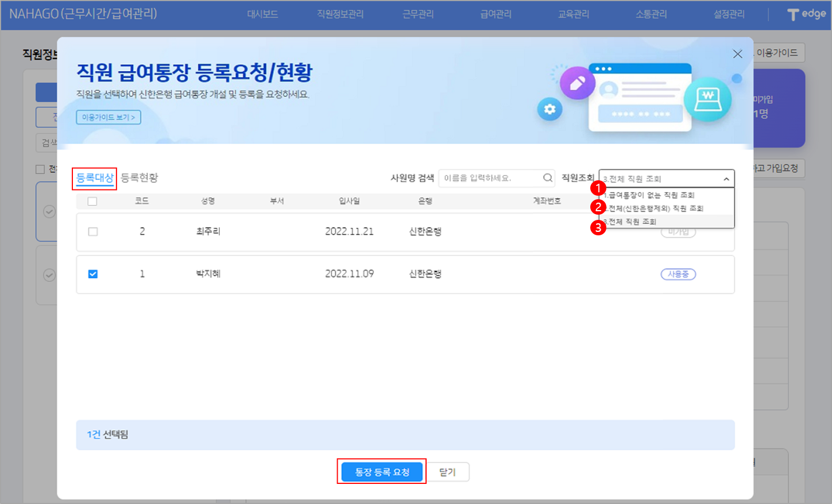Viewport: 832px width, 504px height.
Task: Select 전체 직원 조회 option in list
Action: [x=667, y=222]
